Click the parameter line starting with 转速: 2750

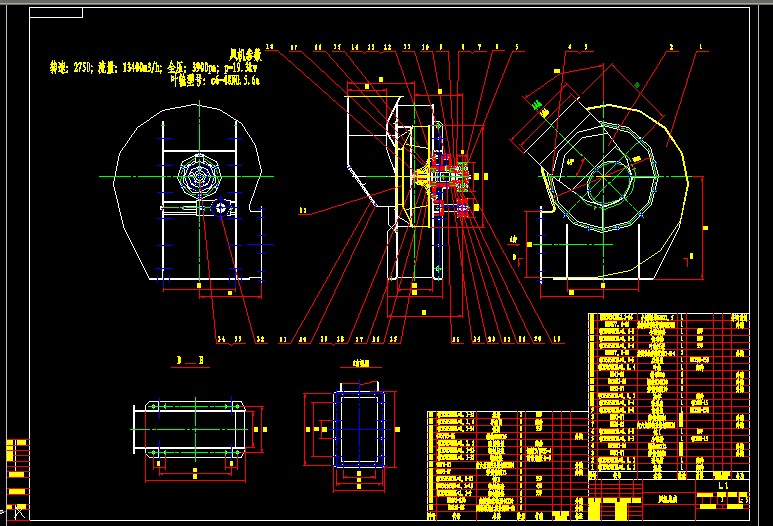153,68
